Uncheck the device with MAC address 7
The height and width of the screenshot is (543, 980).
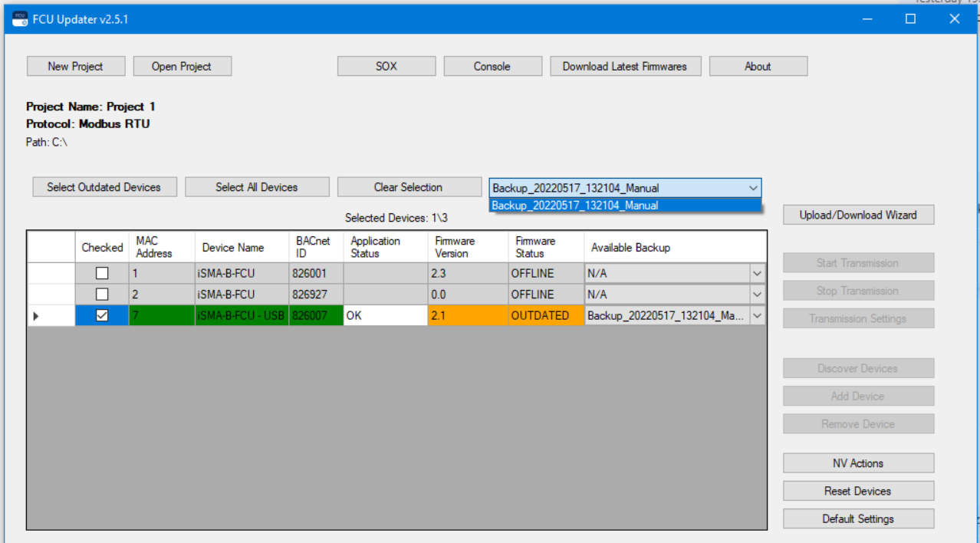[102, 315]
